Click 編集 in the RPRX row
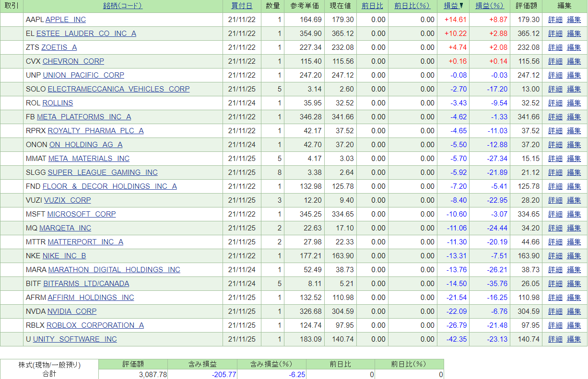Screen dimensions: 588x379 [574, 131]
